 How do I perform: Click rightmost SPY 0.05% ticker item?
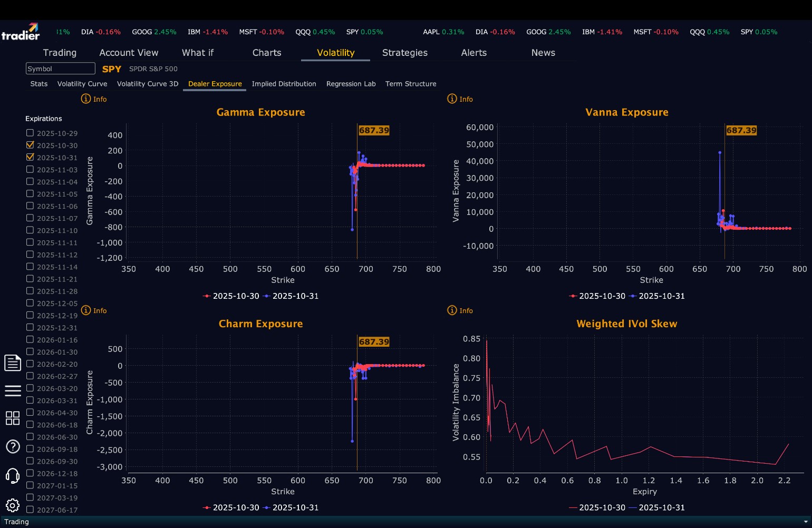759,32
